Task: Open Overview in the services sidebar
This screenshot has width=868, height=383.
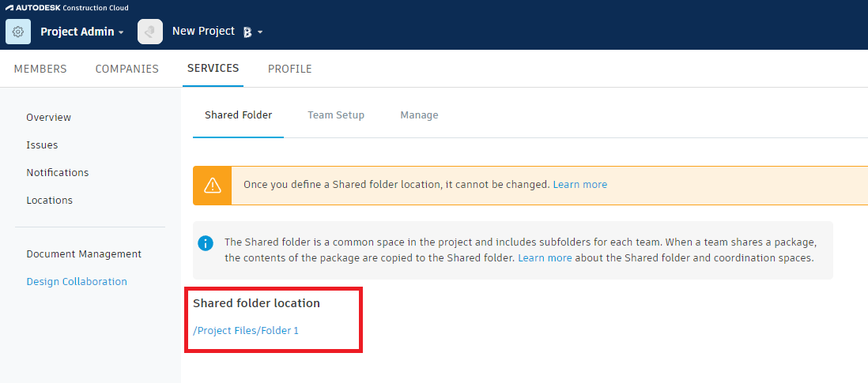Action: coord(49,118)
